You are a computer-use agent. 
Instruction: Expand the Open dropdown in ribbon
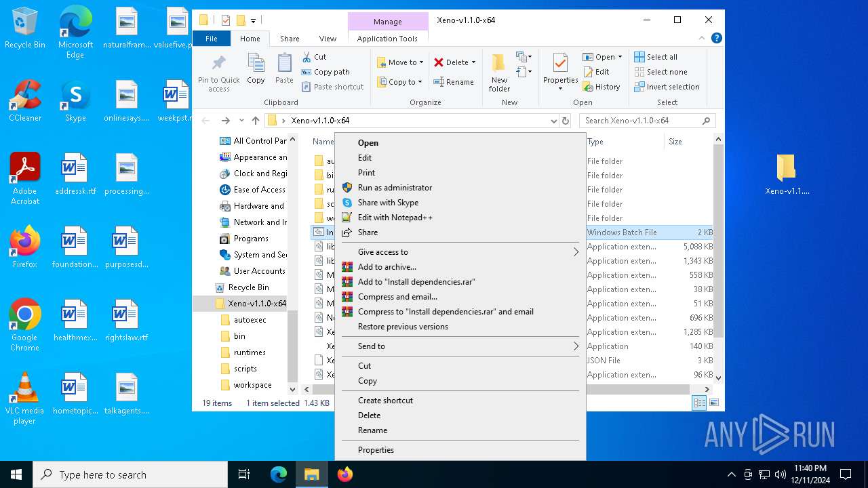(x=619, y=57)
